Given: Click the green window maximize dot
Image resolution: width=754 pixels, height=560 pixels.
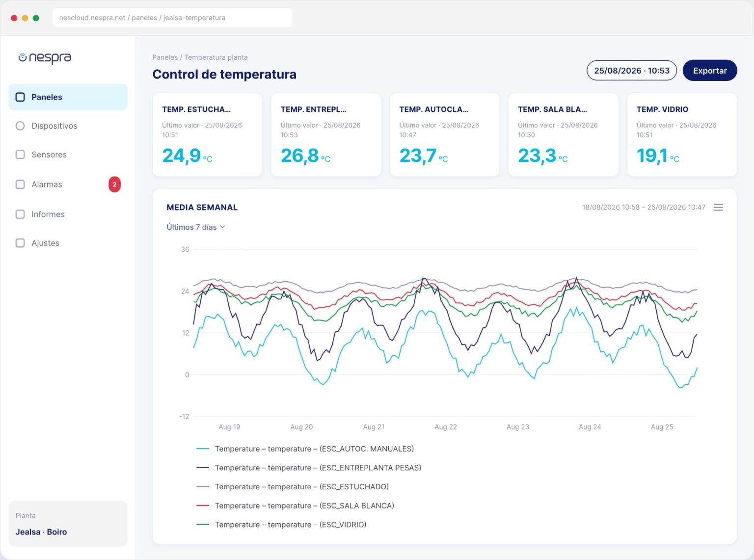Looking at the screenshot, I should pos(36,18).
